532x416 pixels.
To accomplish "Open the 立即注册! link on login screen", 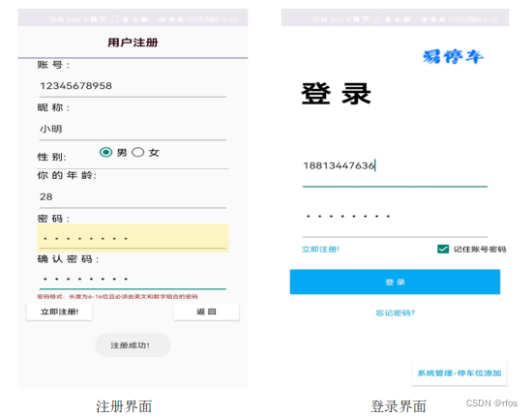I will [x=320, y=250].
